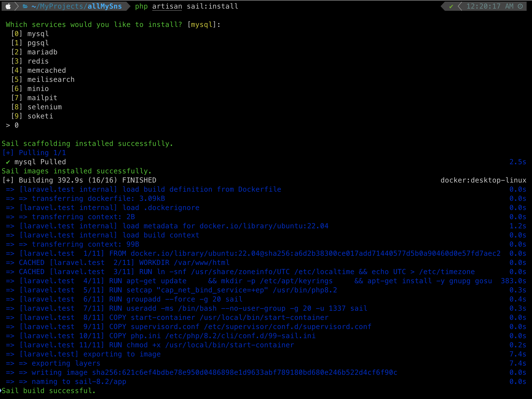This screenshot has height=399, width=532.
Task: Click the [+] marker before Building 392.9s
Action: tap(8, 180)
